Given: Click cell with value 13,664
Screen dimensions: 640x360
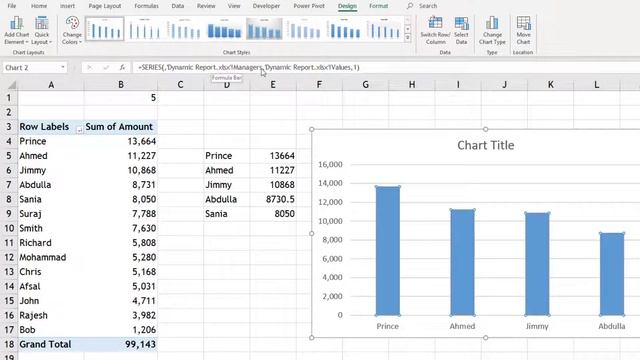Looking at the screenshot, I should pyautogui.click(x=121, y=141).
